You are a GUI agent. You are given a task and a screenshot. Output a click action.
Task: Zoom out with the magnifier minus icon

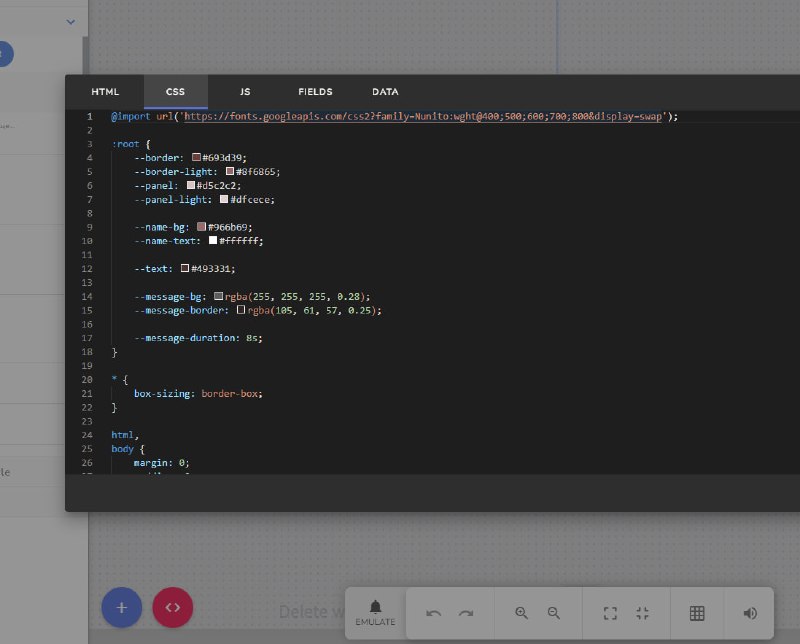tap(554, 613)
